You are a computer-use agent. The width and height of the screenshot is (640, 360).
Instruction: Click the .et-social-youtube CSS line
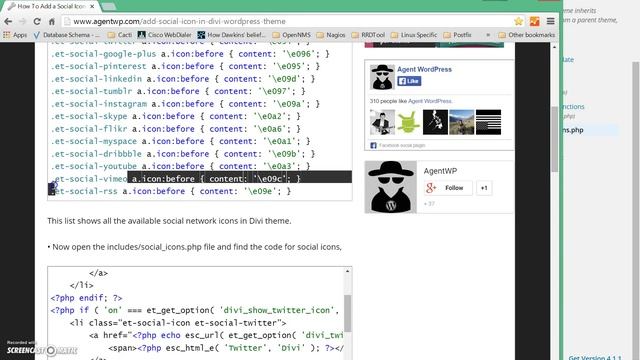(180, 166)
